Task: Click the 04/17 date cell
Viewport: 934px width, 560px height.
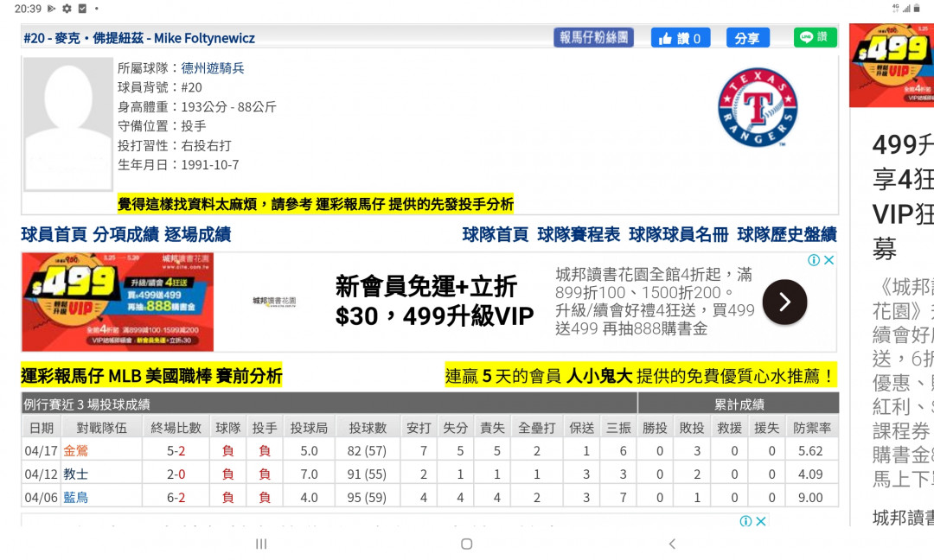Action: tap(42, 451)
